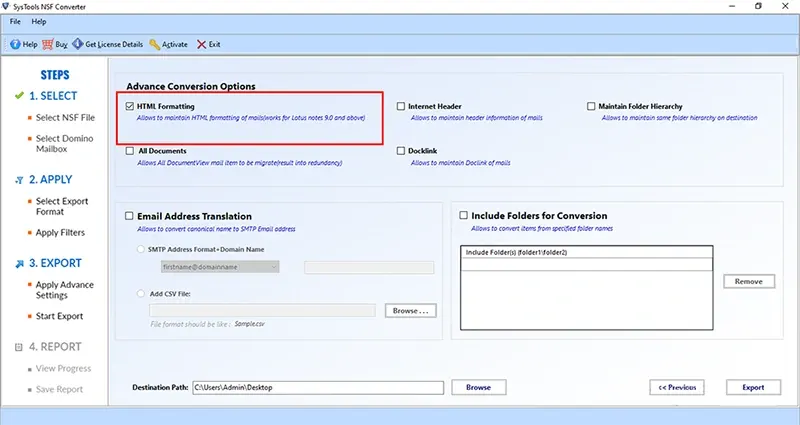Select SMTP Address Format+Domain Name radio button

point(140,249)
